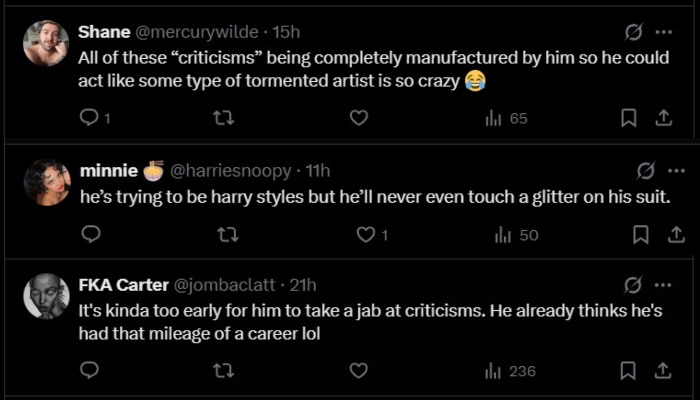Screen dimensions: 700x400
Task: Open more options on FKA Carter's tweet
Action: (x=664, y=285)
